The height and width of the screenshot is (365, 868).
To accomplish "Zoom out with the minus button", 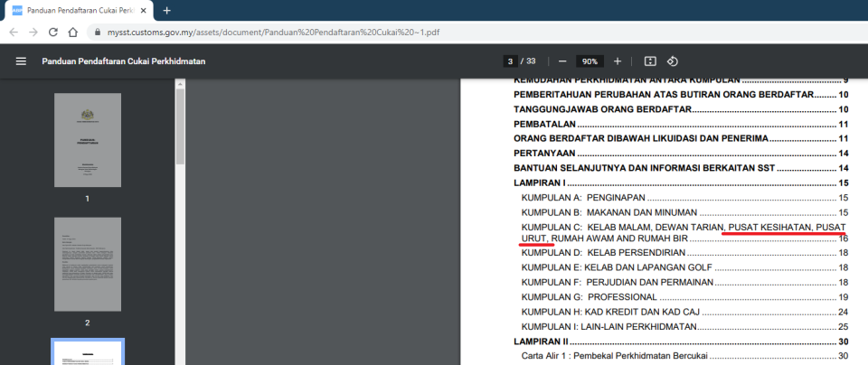I will pyautogui.click(x=562, y=61).
